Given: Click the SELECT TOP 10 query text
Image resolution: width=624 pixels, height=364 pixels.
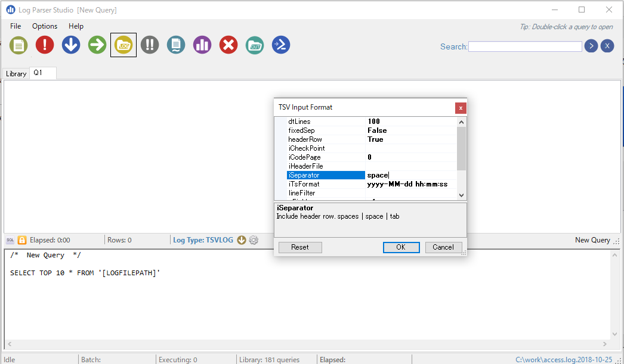Looking at the screenshot, I should tap(85, 273).
